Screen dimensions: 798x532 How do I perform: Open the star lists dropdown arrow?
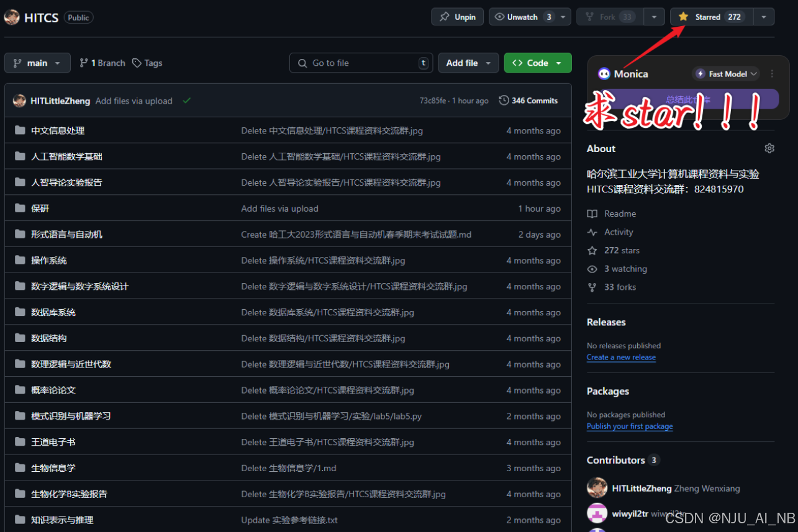[764, 17]
